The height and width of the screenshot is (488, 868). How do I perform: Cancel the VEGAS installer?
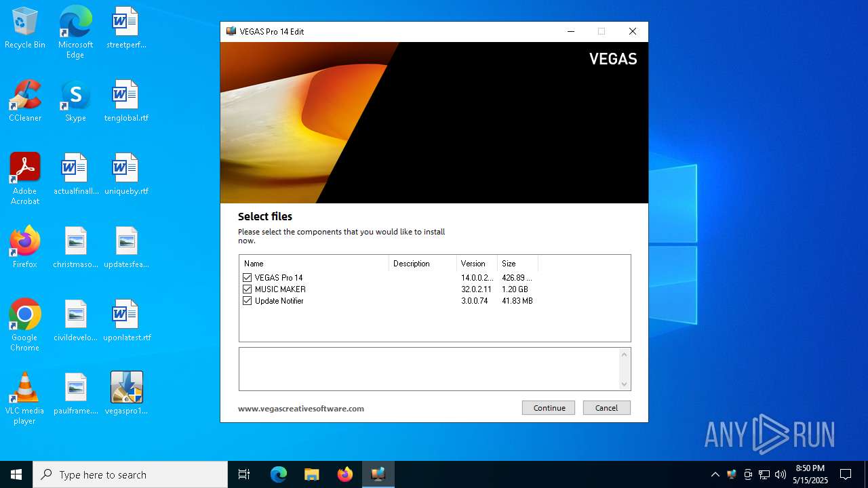point(606,407)
